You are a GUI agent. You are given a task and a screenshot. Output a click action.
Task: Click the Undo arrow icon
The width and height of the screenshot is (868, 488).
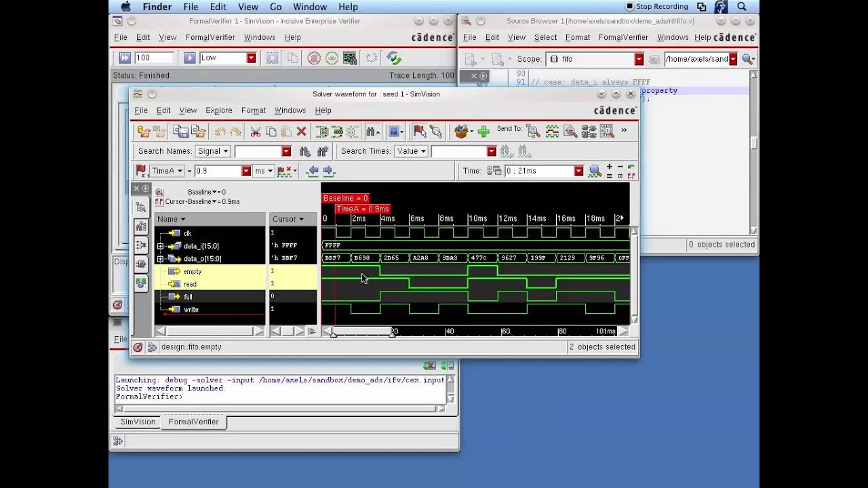pos(220,131)
